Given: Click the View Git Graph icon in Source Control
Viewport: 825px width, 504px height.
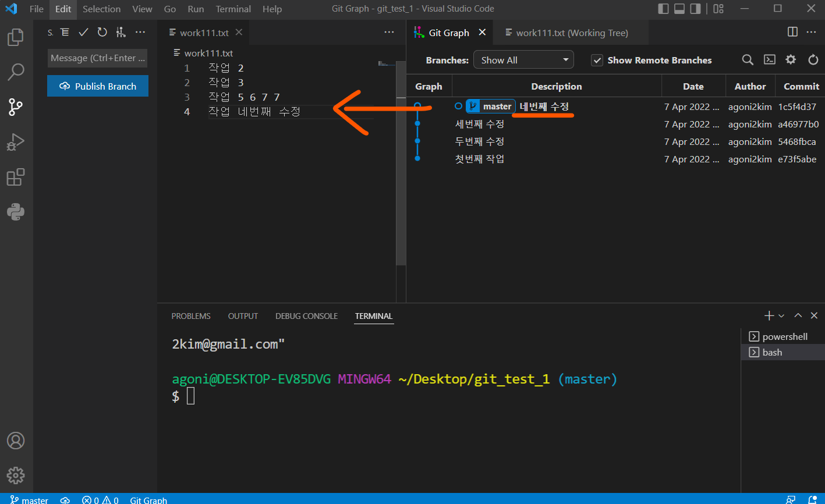Looking at the screenshot, I should (x=121, y=33).
